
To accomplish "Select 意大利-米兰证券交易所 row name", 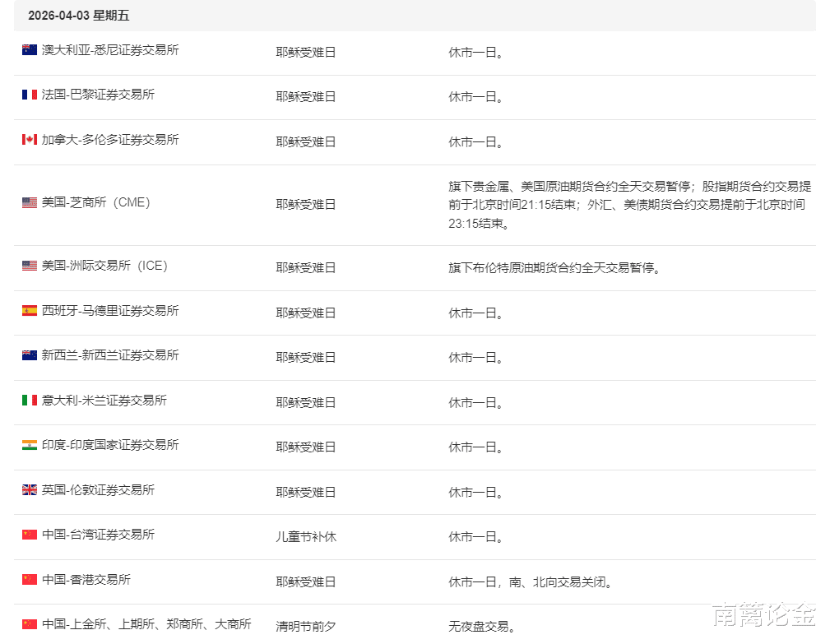I will point(104,400).
